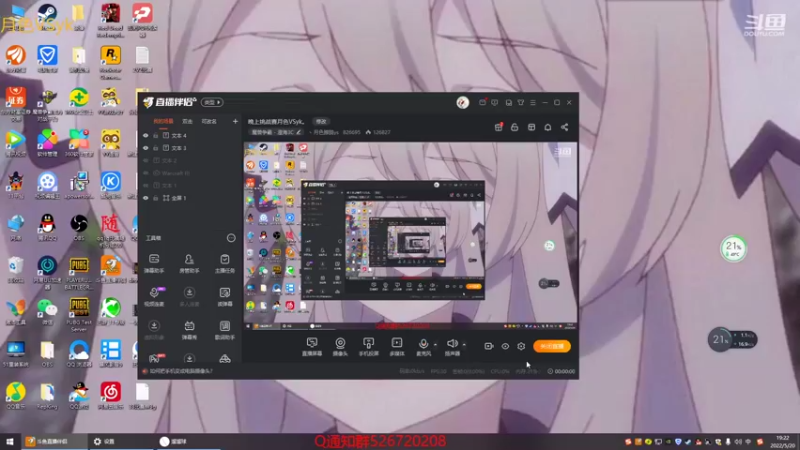Open the hamburger main menu
800x450 pixels.
pyautogui.click(x=533, y=103)
